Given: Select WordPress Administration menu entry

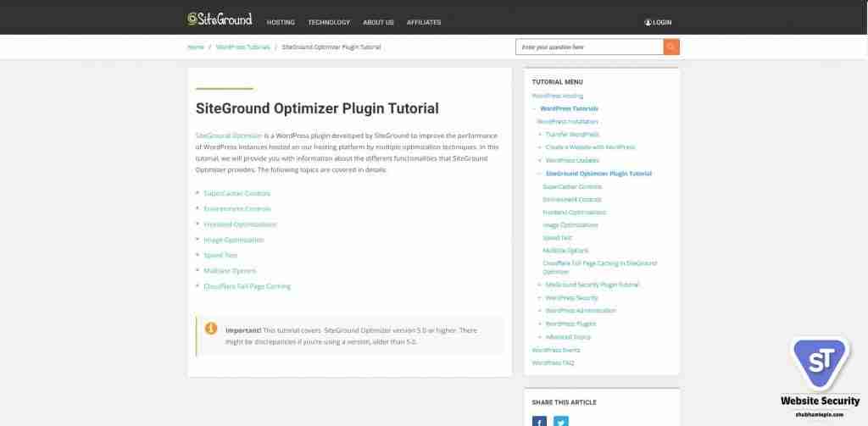Looking at the screenshot, I should coord(581,311).
